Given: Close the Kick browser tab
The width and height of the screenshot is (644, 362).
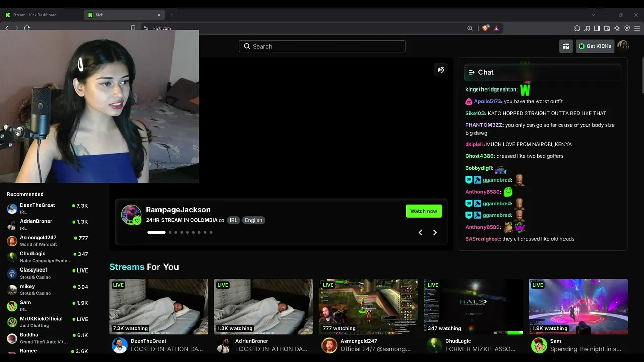Looking at the screenshot, I should click(159, 15).
